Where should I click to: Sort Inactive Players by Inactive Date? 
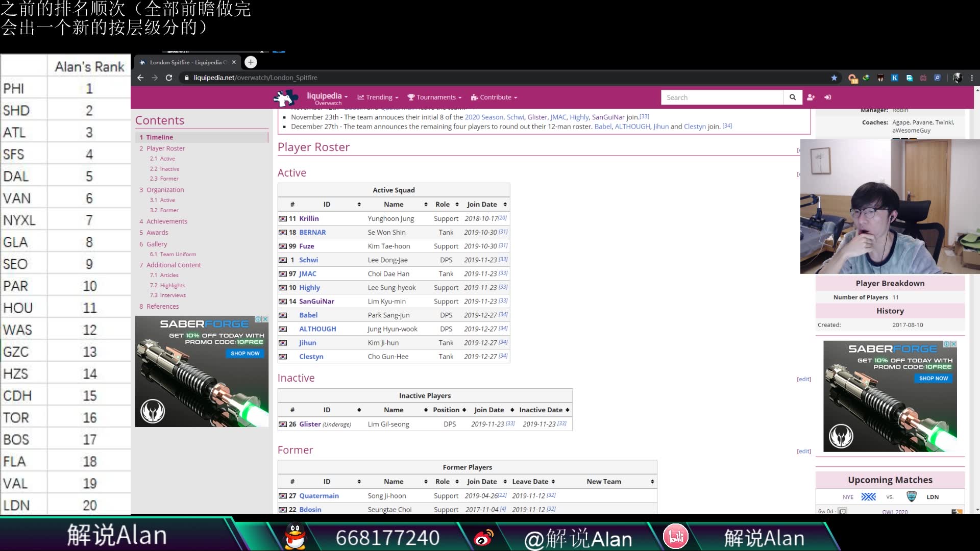point(567,410)
